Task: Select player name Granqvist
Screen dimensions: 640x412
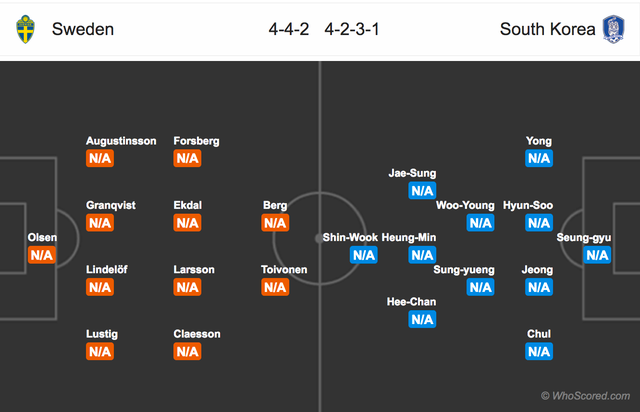Action: [111, 205]
